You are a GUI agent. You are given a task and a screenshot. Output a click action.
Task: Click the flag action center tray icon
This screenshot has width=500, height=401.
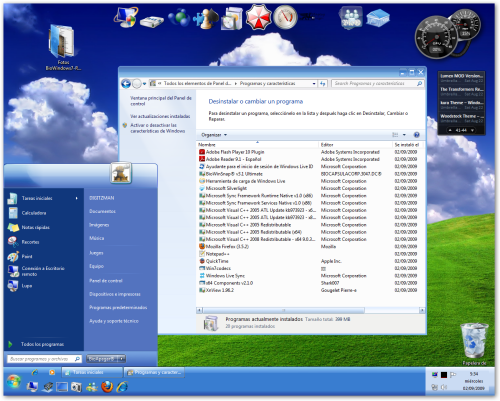point(453,375)
